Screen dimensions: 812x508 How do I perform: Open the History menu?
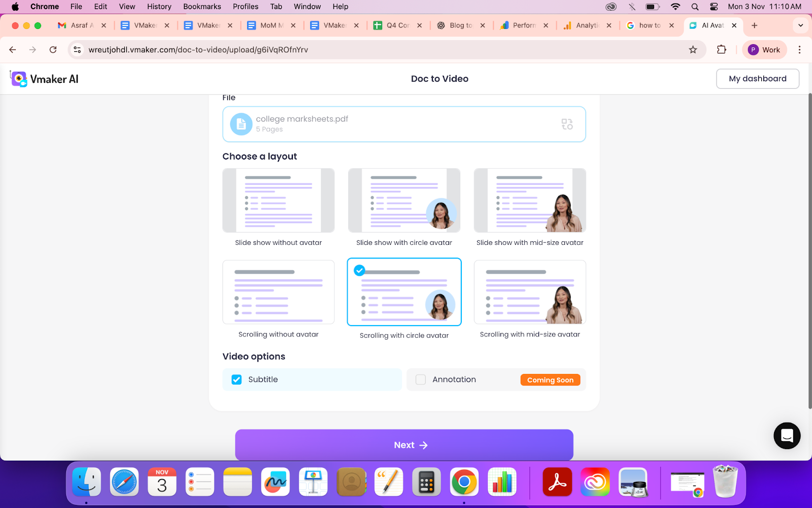point(159,7)
